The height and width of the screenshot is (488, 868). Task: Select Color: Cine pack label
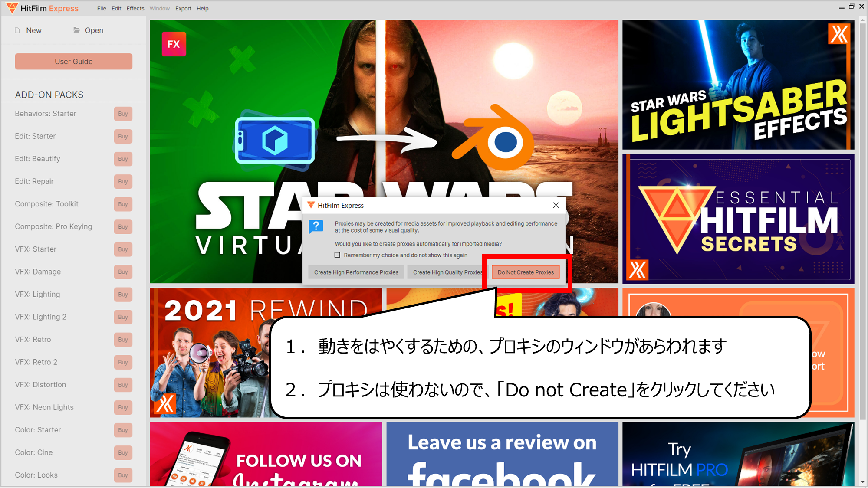34,452
